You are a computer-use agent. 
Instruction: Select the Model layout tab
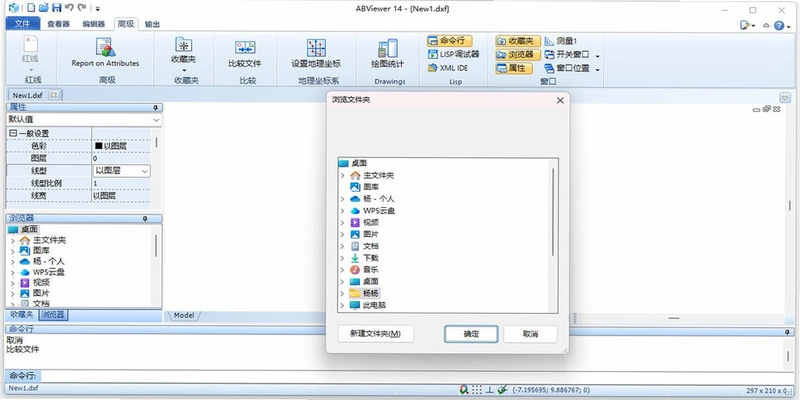point(184,316)
